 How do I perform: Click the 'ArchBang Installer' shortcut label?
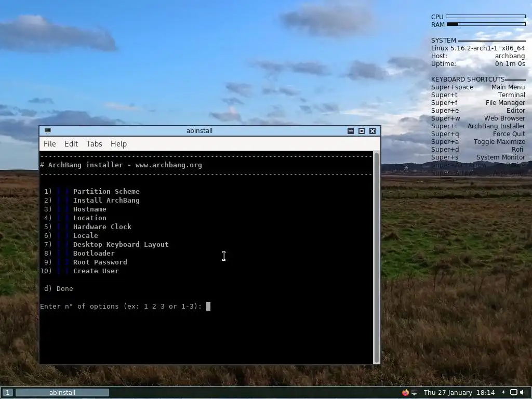click(496, 126)
